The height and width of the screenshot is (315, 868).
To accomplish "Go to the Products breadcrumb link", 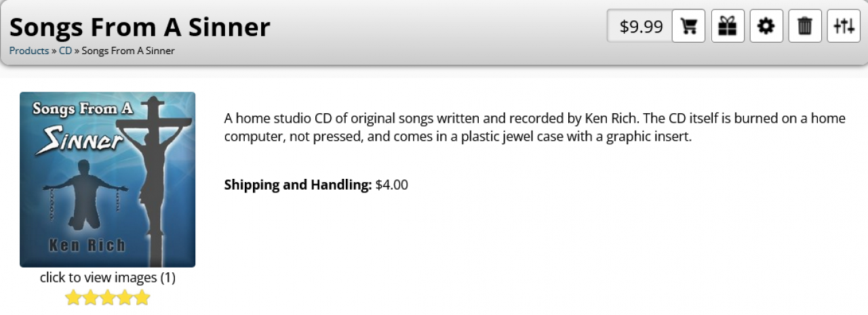I will (29, 51).
